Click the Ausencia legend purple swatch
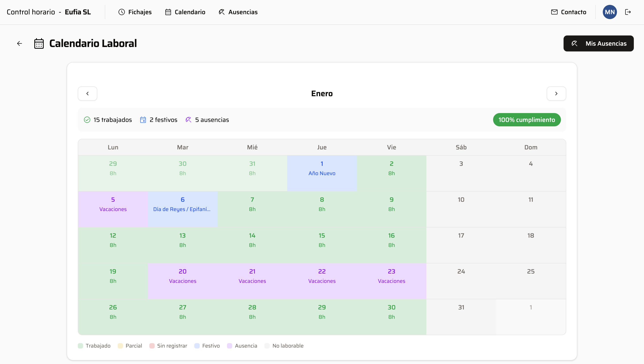 click(x=230, y=346)
